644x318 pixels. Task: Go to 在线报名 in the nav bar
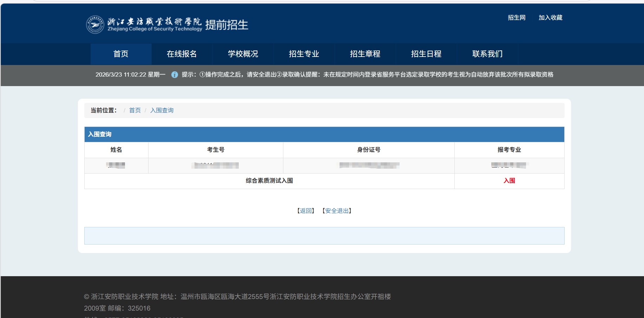click(182, 54)
